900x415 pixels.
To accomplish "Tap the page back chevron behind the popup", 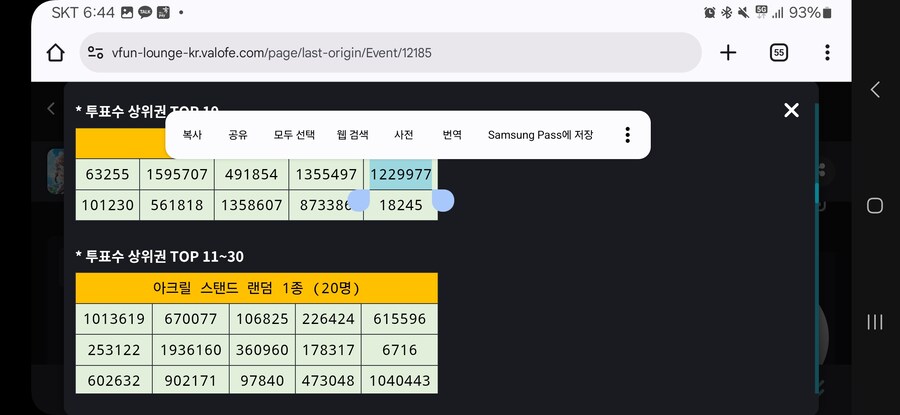I will click(x=51, y=108).
